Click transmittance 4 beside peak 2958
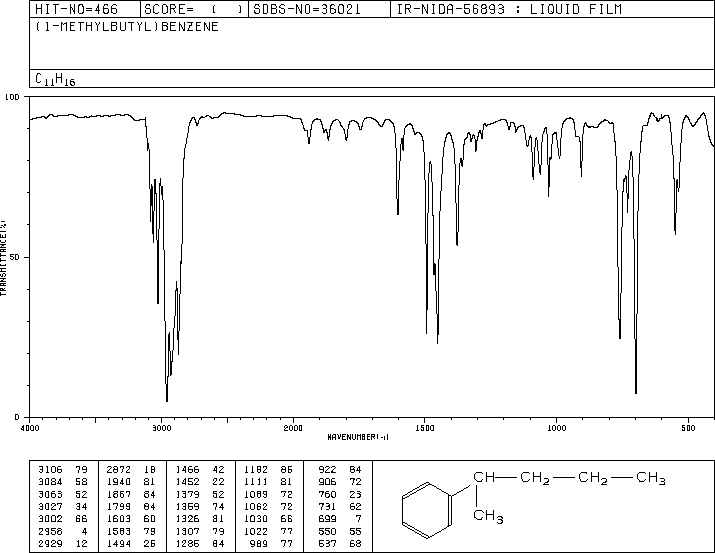The width and height of the screenshot is (715, 553). click(x=84, y=531)
